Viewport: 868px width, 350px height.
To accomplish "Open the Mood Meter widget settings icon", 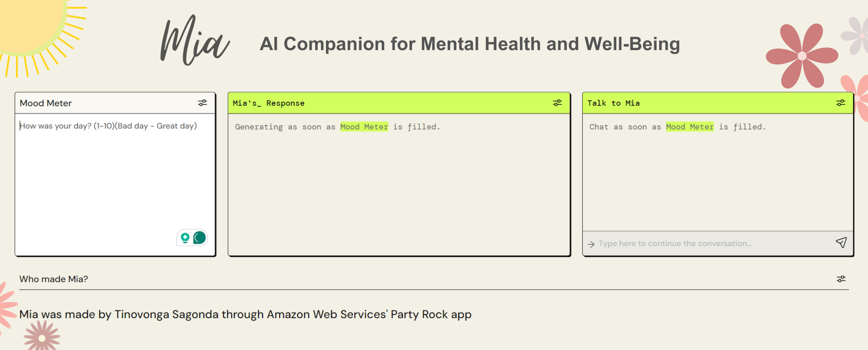I will coord(202,103).
